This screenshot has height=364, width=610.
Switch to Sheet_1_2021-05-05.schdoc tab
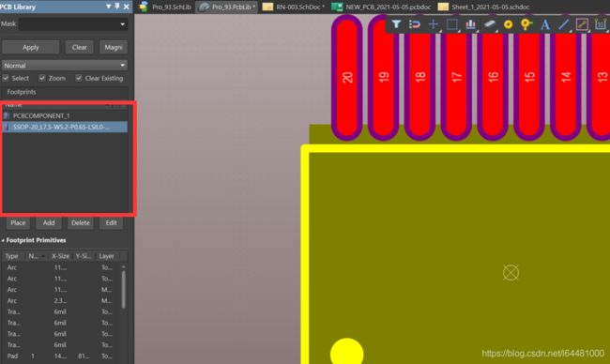click(x=484, y=7)
